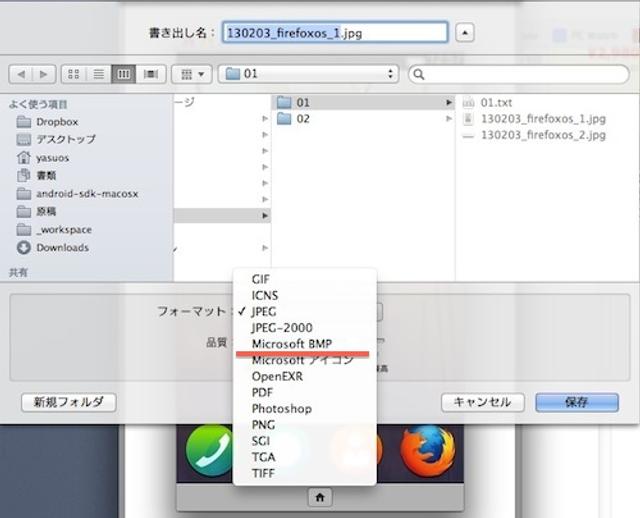Switch to icon view mode
Screen dimensions: 640x518
(x=74, y=74)
